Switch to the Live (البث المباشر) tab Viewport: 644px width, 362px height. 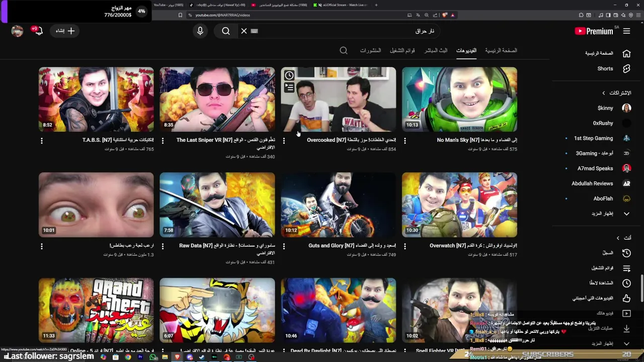[436, 50]
